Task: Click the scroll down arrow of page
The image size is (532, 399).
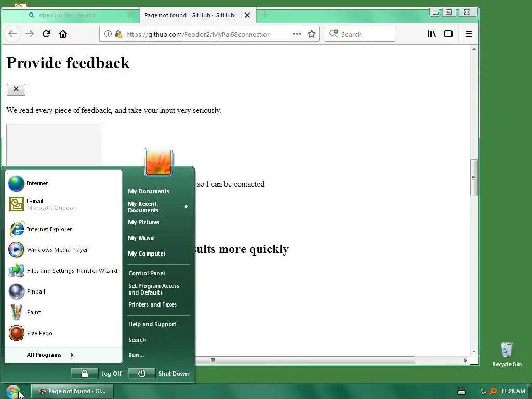Action: (x=474, y=352)
